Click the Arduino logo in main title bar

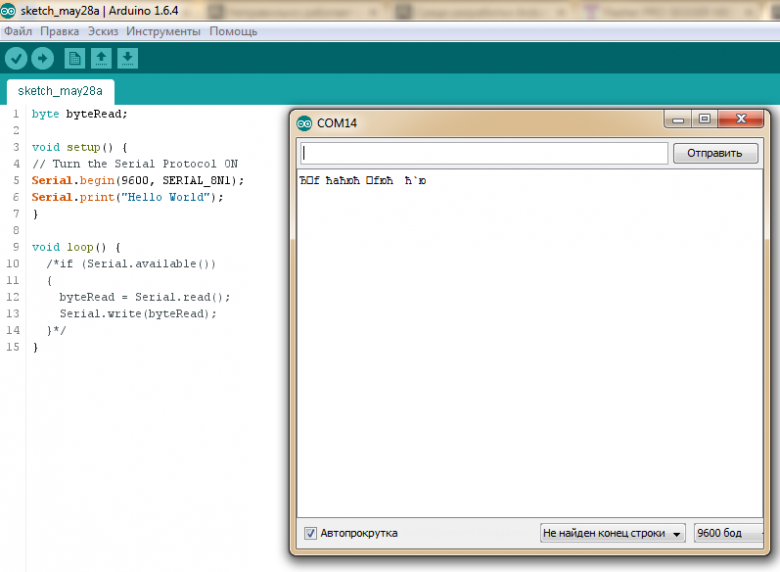click(8, 10)
